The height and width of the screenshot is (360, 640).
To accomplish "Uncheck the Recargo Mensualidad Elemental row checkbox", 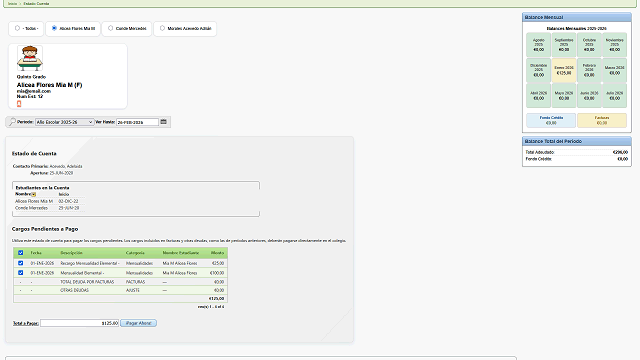I will (20, 263).
